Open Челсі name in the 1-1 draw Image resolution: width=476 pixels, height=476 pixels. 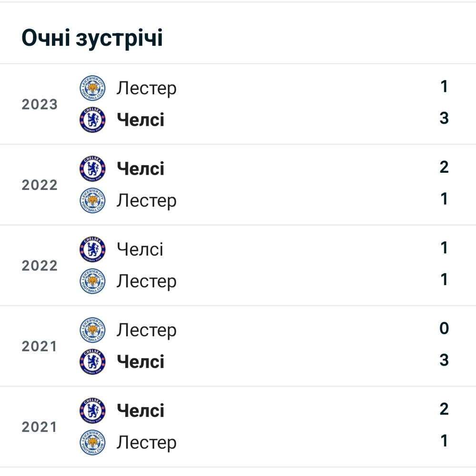coord(140,249)
